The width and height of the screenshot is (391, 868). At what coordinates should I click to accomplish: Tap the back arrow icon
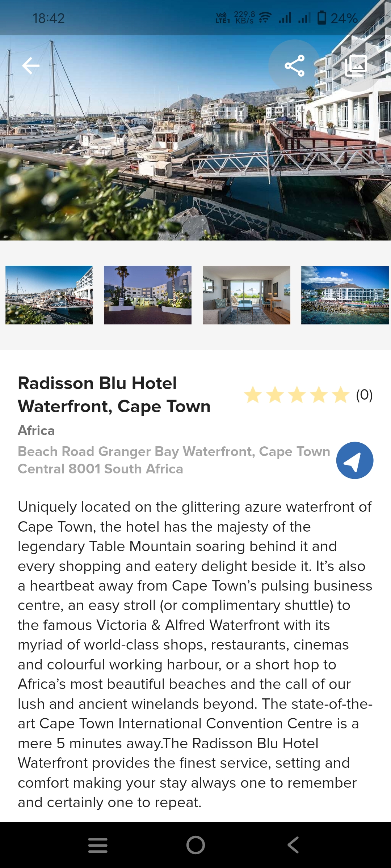[31, 65]
